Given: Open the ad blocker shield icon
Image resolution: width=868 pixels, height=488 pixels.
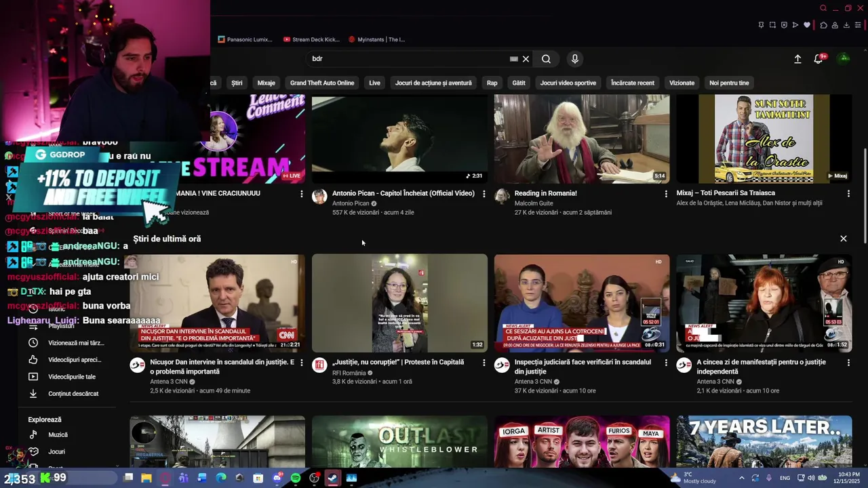Looking at the screenshot, I should coord(784,25).
